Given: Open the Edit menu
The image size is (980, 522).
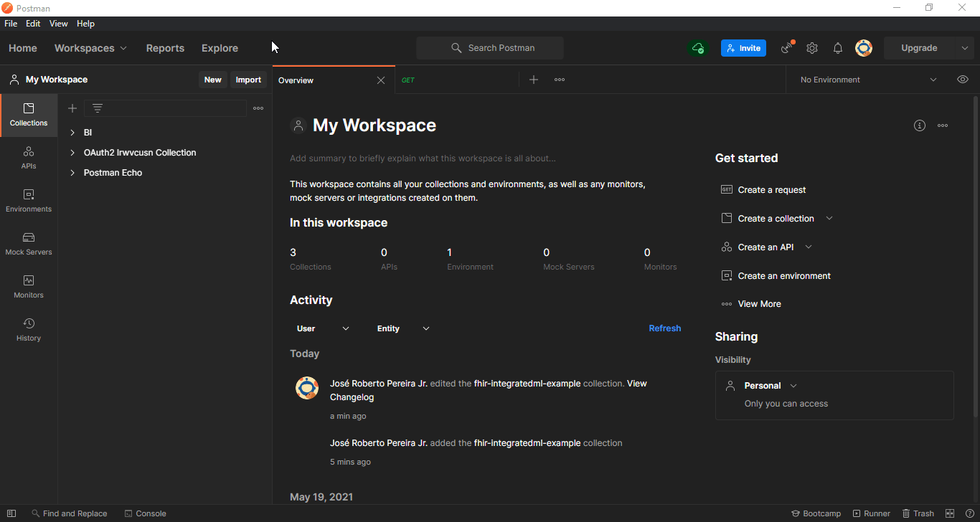Looking at the screenshot, I should (33, 24).
